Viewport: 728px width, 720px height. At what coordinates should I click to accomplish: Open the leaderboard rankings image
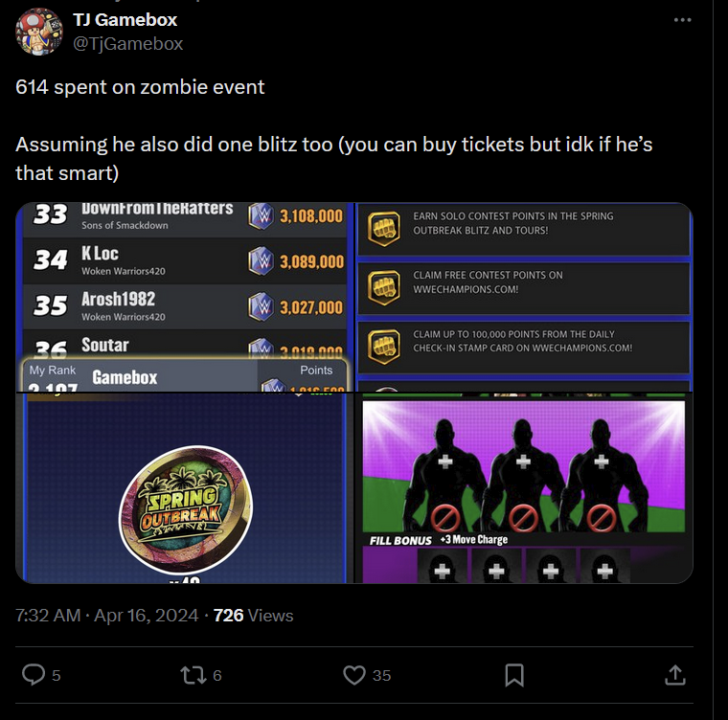tap(182, 297)
